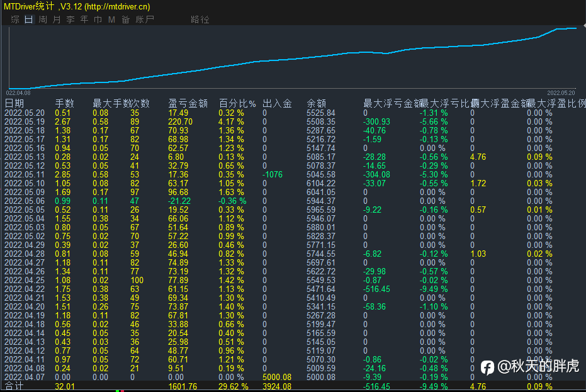Click the chart's start date axis label
Viewport: 586px width, 392px height.
pyautogui.click(x=18, y=92)
